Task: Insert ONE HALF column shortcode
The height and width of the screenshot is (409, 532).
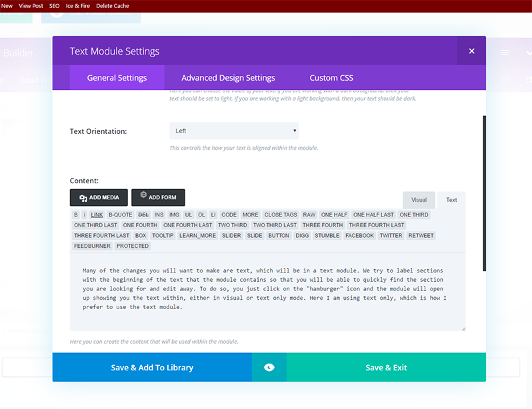Action: coord(334,214)
